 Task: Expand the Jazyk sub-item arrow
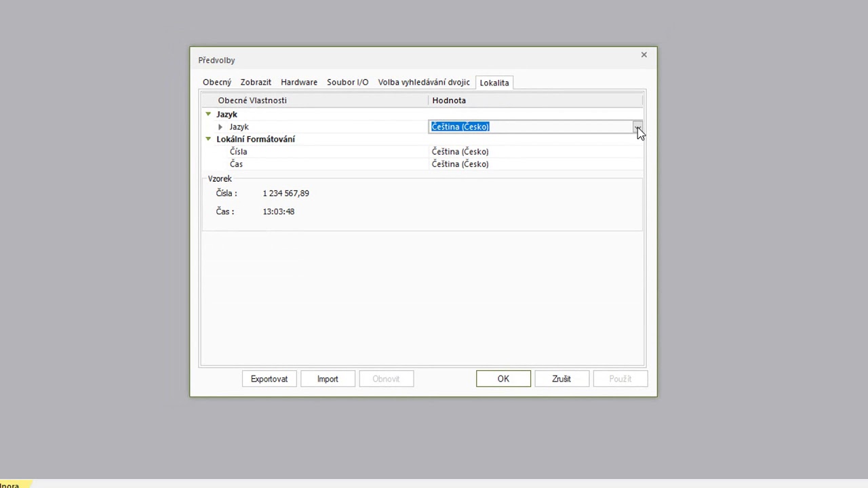tap(220, 127)
